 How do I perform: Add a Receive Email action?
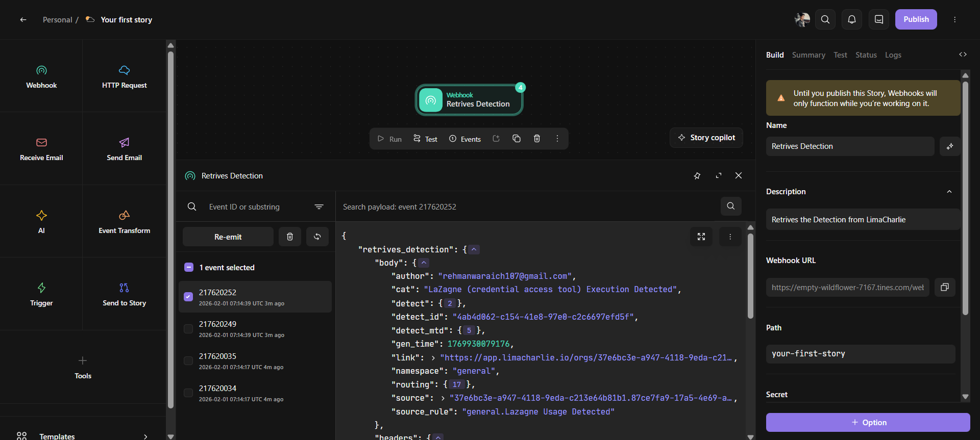41,149
